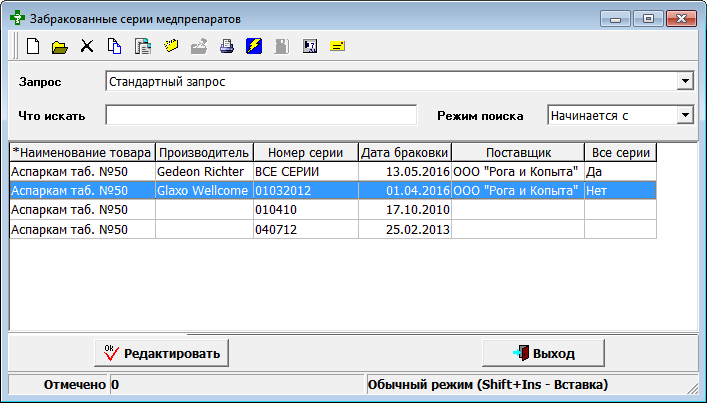Click the Поставщик column header
Screen dimensions: 707x403
pyautogui.click(x=517, y=152)
